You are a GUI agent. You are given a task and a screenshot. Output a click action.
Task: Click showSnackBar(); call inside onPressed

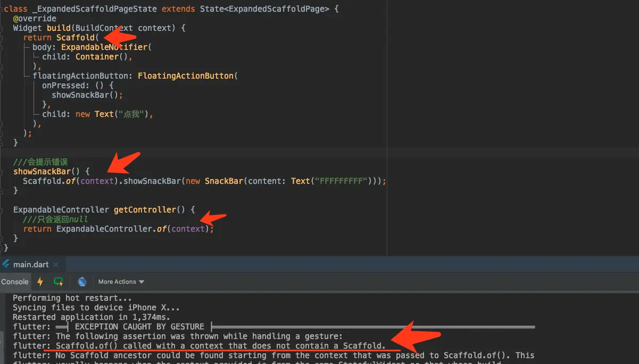coord(87,95)
